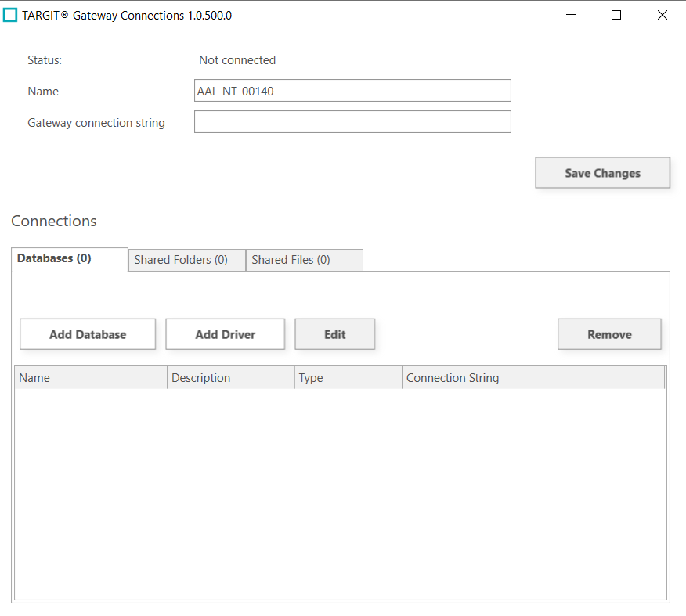686x616 pixels.
Task: Click the Add Driver button
Action: [x=225, y=334]
